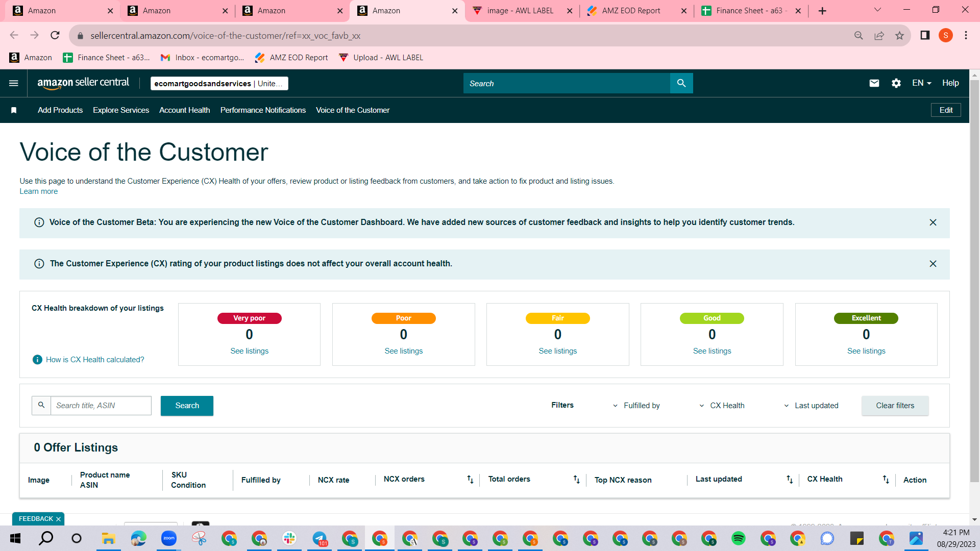Expand the CX Health filter dropdown
Viewport: 980px width, 551px height.
tap(722, 406)
